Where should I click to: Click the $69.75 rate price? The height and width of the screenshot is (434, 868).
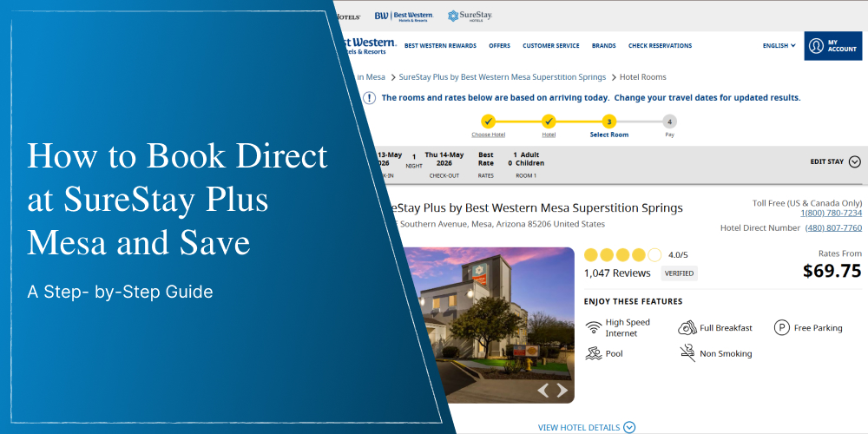832,271
